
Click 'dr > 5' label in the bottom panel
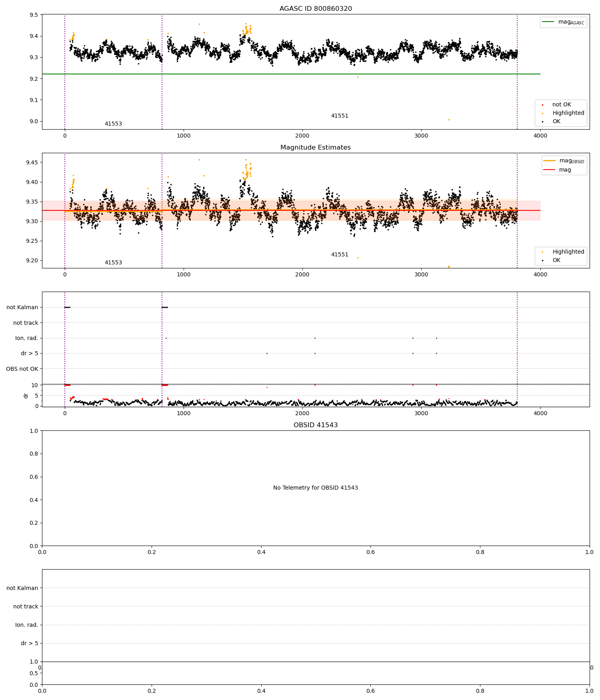[x=30, y=643]
